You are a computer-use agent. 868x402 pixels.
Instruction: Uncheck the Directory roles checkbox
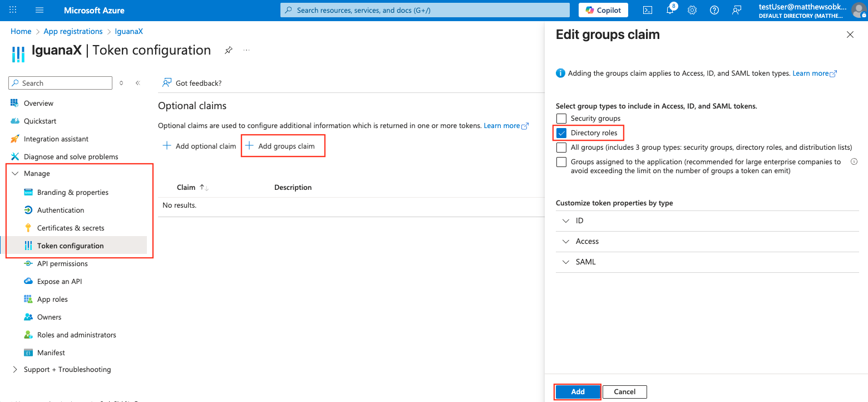pos(561,133)
